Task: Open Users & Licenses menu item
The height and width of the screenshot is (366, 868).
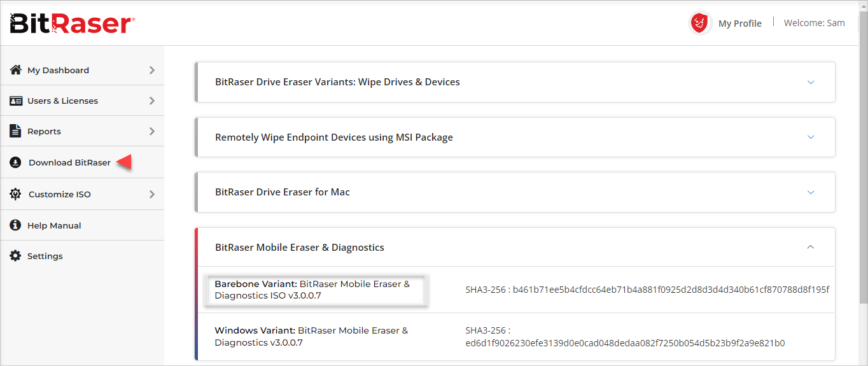Action: 82,101
